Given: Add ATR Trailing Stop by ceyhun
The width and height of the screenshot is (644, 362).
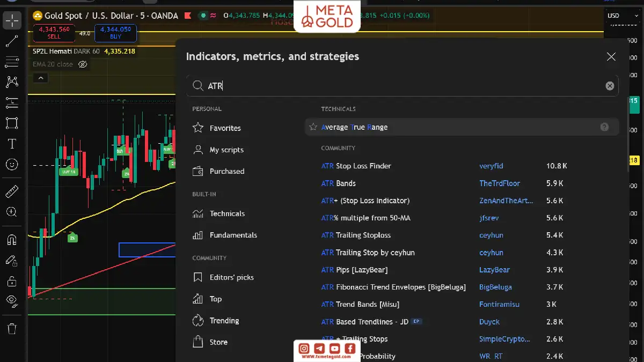Looking at the screenshot, I should coord(368,253).
